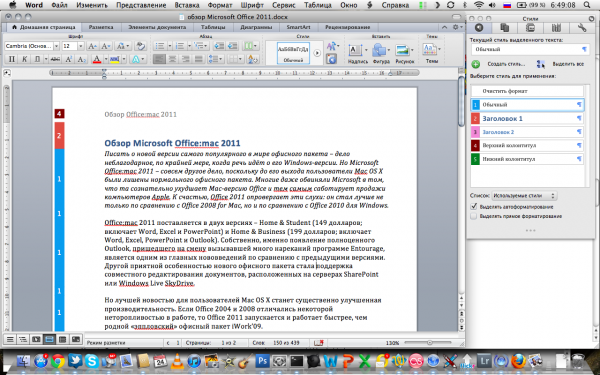Open the Reference Tools tab in toolbox
The height and width of the screenshot is (375, 600).
pos(556,28)
